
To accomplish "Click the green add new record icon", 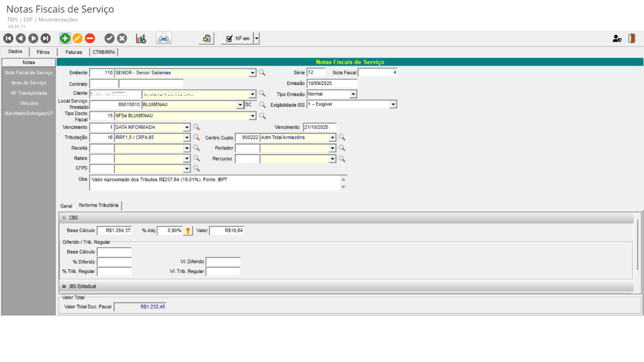I will [x=65, y=39].
